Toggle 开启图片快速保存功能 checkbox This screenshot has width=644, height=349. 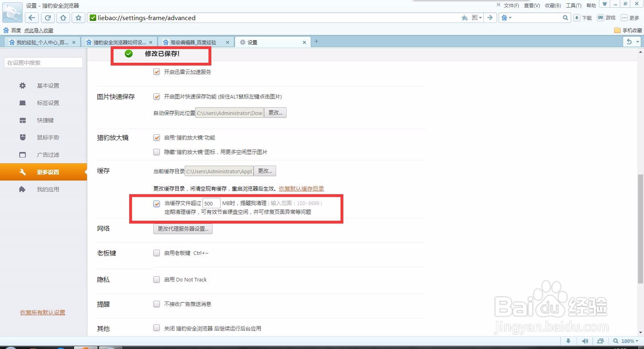157,96
